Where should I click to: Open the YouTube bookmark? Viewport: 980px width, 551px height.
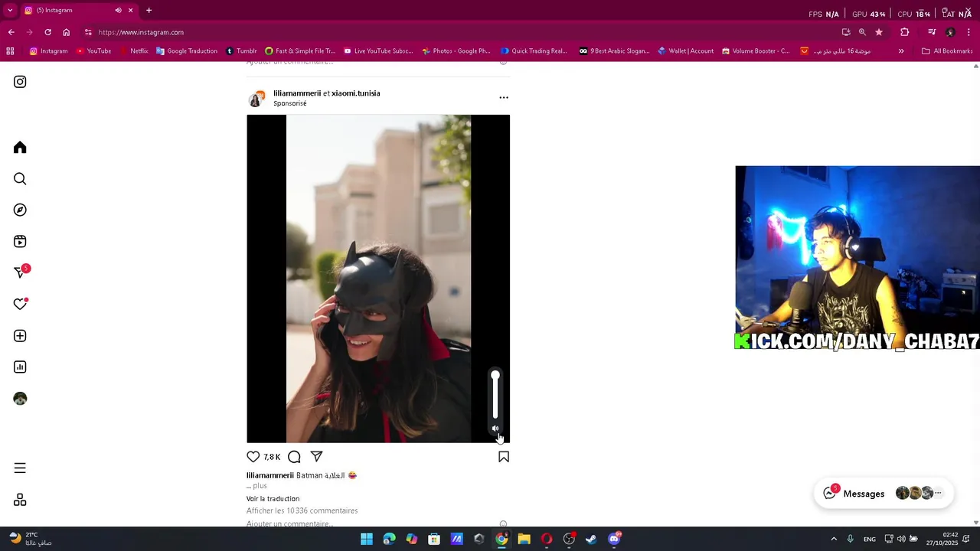[93, 51]
